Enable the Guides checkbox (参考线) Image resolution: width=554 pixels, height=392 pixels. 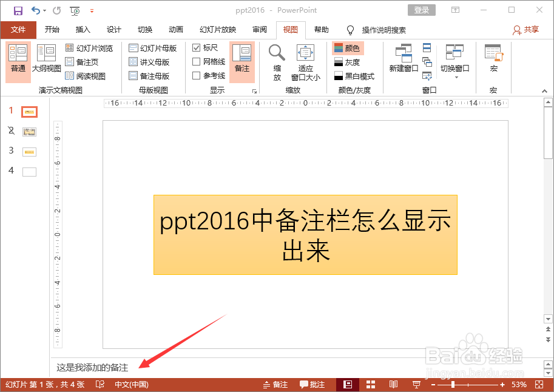197,75
